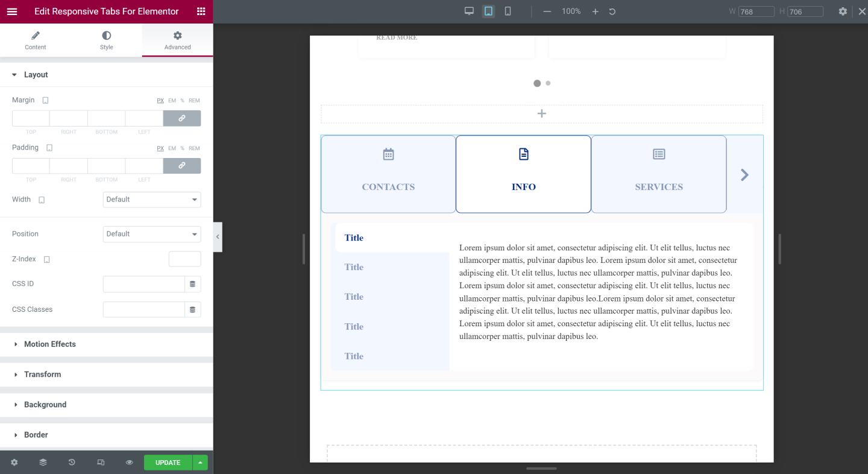Close responsive mode bar

tap(862, 11)
